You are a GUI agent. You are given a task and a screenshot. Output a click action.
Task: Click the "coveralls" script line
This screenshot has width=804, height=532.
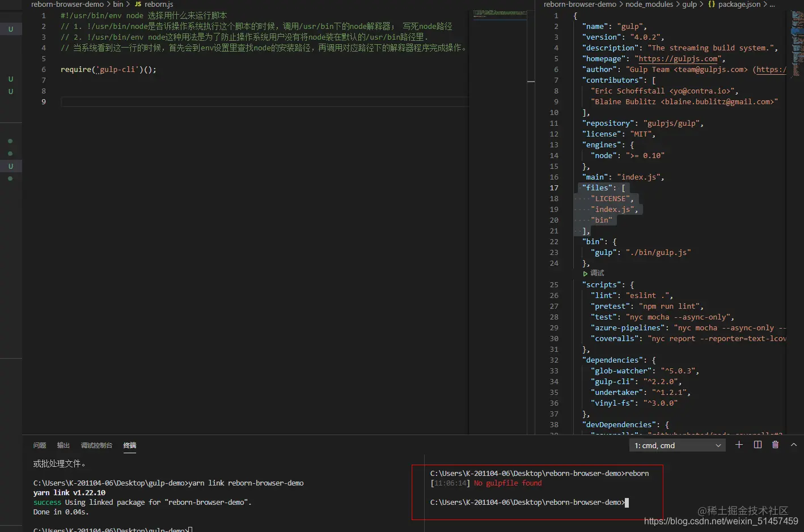(x=688, y=338)
